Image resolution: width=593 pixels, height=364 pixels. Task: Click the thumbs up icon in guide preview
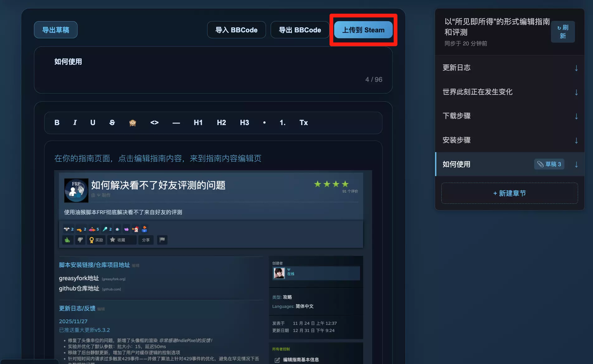pyautogui.click(x=68, y=240)
